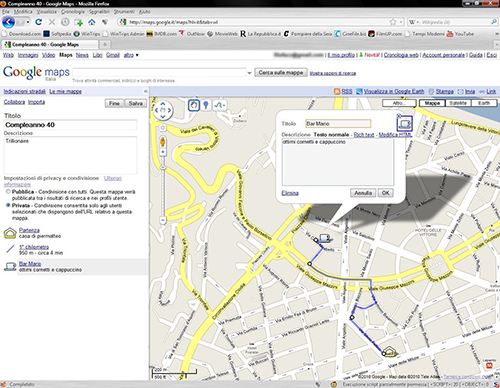Click the house marker on the map
The width and height of the screenshot is (500, 388).
click(x=389, y=351)
